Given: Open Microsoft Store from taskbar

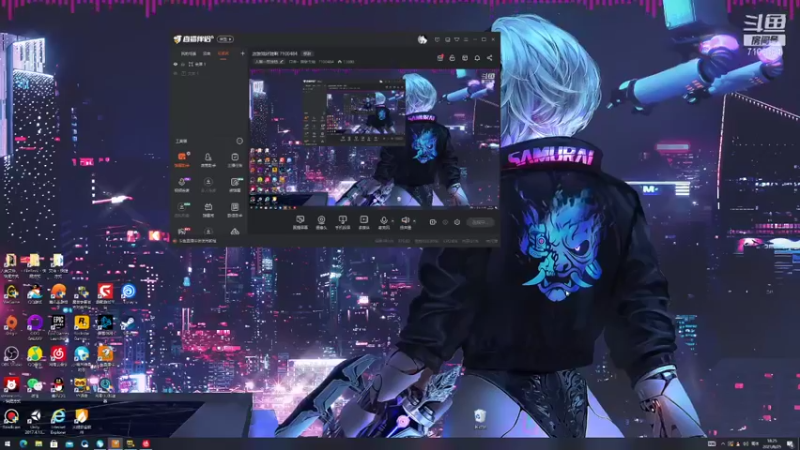Looking at the screenshot, I should [54, 444].
